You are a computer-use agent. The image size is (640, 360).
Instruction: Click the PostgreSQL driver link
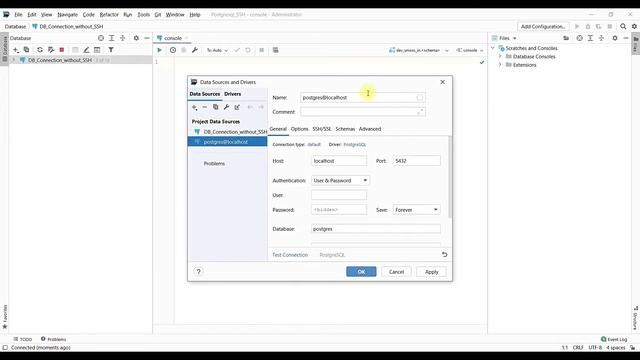coord(355,144)
